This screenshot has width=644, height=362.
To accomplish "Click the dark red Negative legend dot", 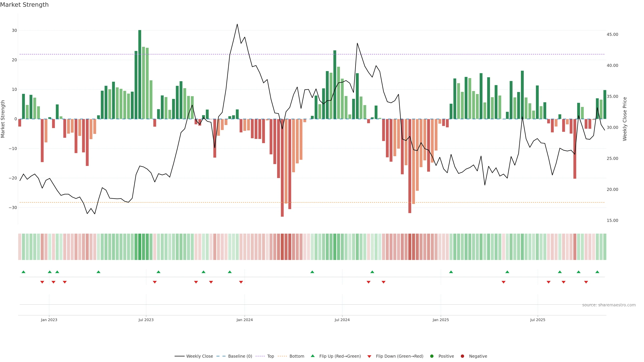I will pos(462,356).
